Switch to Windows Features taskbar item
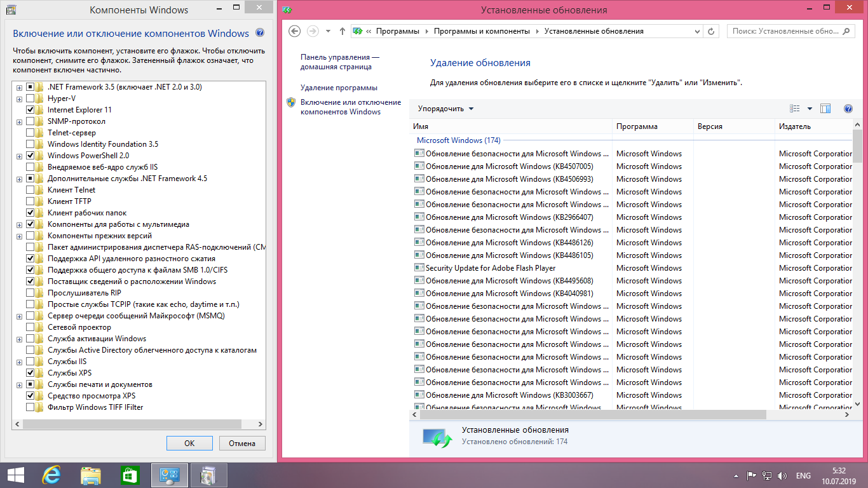 click(208, 475)
